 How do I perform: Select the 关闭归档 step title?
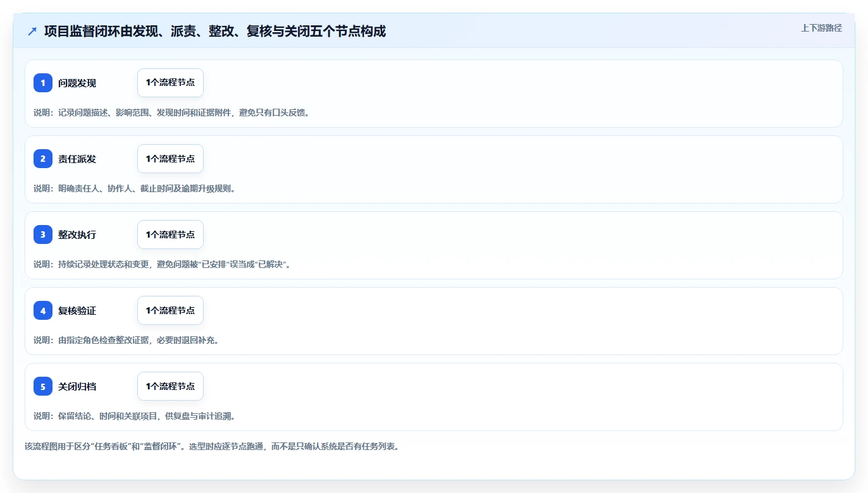pos(77,386)
